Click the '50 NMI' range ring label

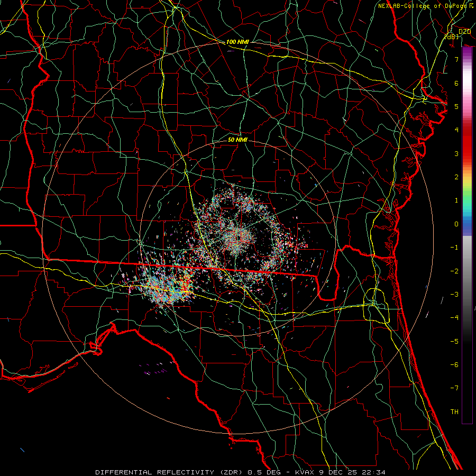click(237, 140)
